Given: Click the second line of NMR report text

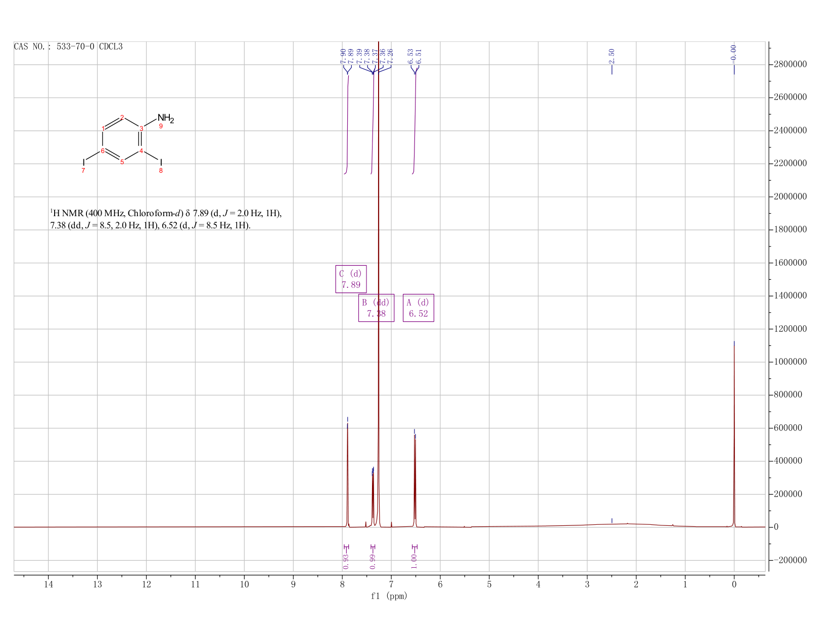Looking at the screenshot, I should (x=151, y=226).
